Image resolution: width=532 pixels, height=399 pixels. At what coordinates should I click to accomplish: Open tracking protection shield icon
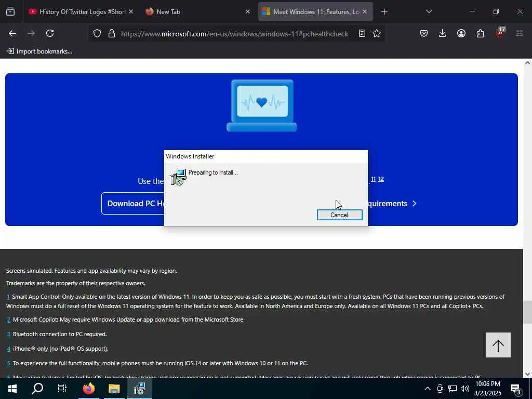click(x=97, y=33)
